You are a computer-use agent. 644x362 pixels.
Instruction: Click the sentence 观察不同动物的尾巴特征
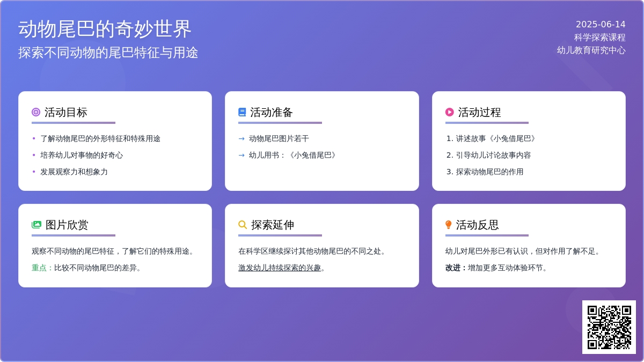point(73,251)
